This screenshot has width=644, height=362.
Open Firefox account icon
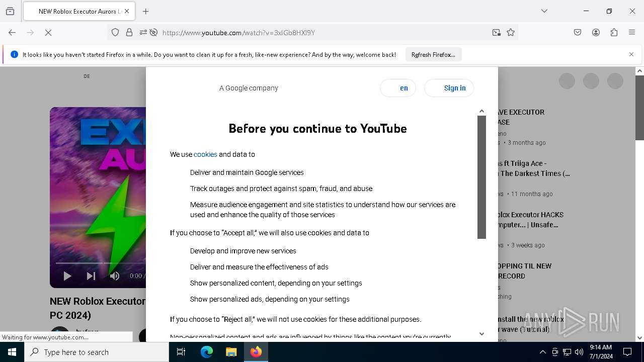tap(596, 33)
